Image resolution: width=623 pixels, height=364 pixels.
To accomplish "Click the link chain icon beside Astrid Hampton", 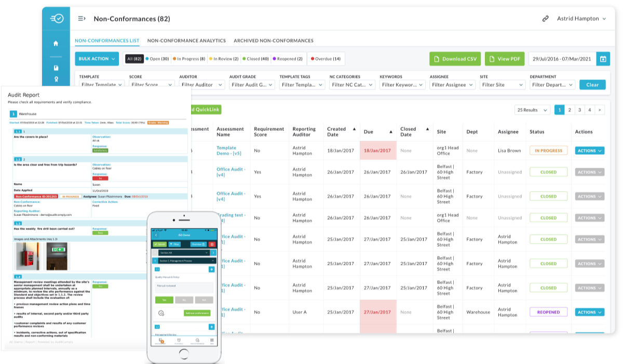I will click(545, 19).
